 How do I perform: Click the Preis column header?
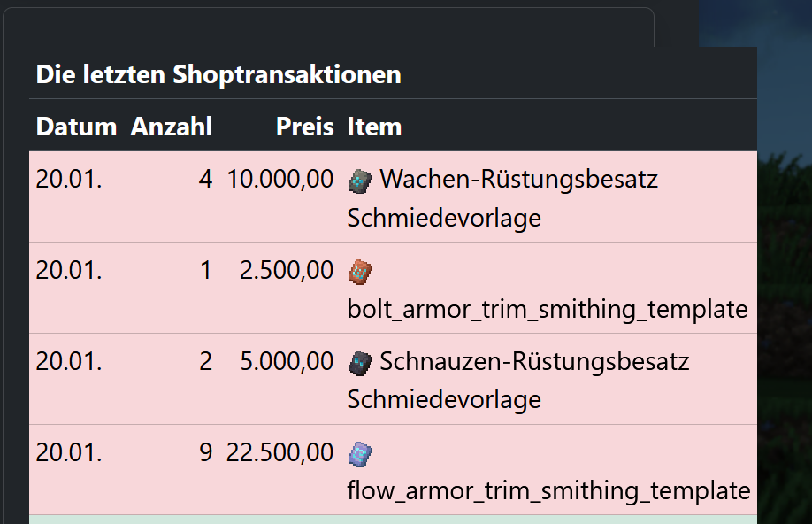click(304, 127)
